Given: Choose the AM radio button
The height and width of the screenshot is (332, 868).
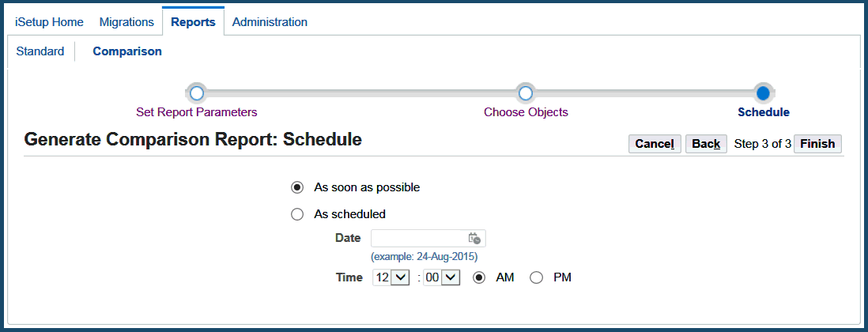Looking at the screenshot, I should (x=479, y=277).
